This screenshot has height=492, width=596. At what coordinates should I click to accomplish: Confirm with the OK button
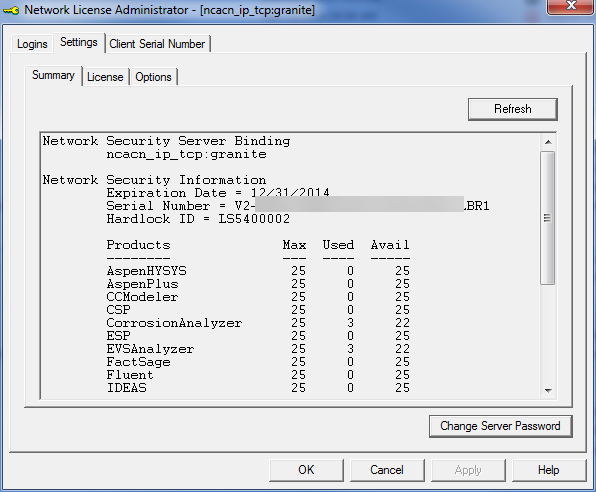click(306, 470)
